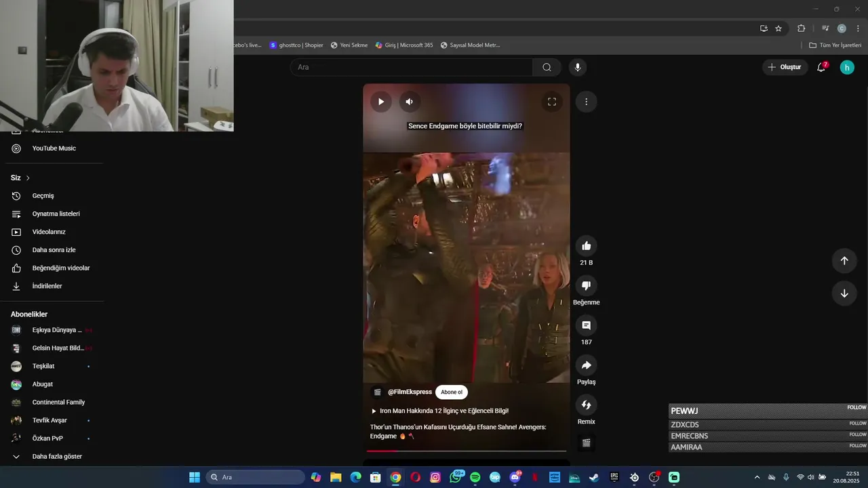The height and width of the screenshot is (488, 868).
Task: Open WhatsApp from the taskbar
Action: tap(456, 477)
